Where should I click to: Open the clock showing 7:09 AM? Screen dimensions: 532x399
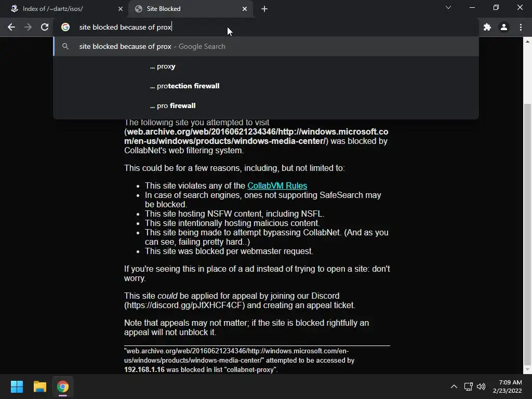point(507,387)
